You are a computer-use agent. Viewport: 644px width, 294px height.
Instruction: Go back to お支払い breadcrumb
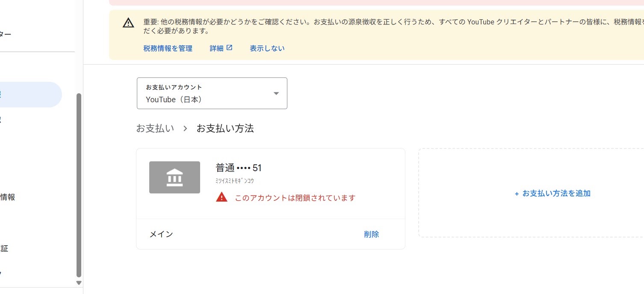pos(155,128)
